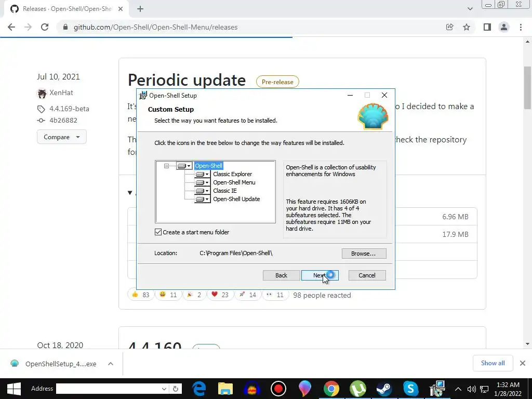Open Audacity from taskbar
The width and height of the screenshot is (532, 399).
pyautogui.click(x=252, y=389)
